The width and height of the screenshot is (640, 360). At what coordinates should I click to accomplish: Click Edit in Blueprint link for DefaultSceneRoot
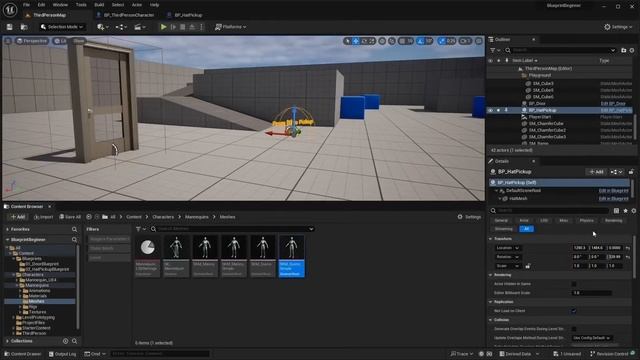pos(613,191)
